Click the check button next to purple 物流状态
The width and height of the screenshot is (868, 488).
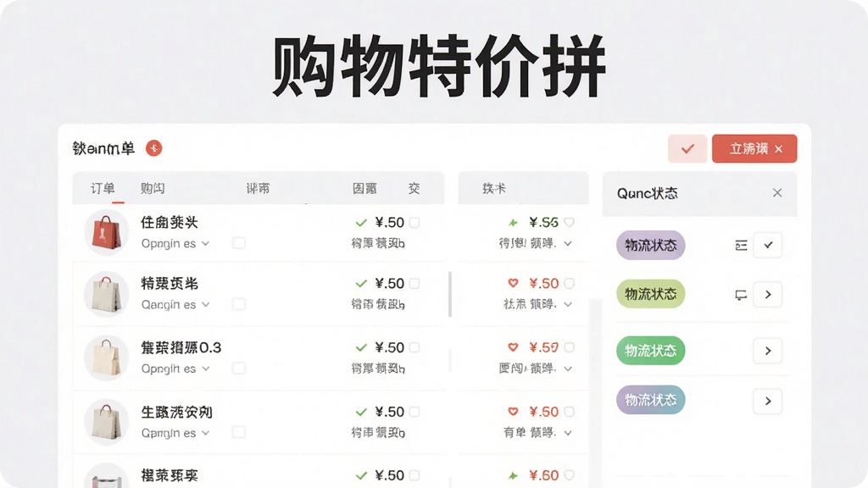pos(768,245)
